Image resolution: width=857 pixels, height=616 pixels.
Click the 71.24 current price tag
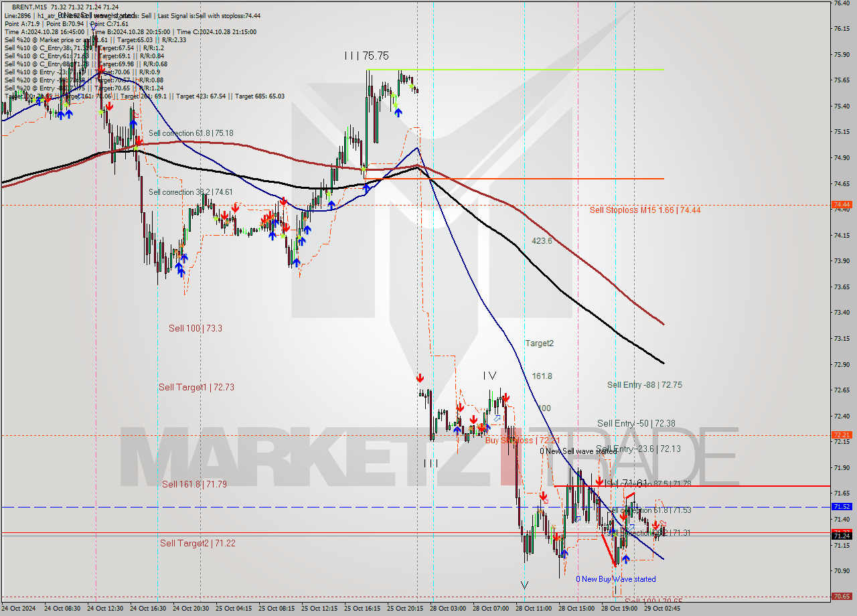click(842, 536)
